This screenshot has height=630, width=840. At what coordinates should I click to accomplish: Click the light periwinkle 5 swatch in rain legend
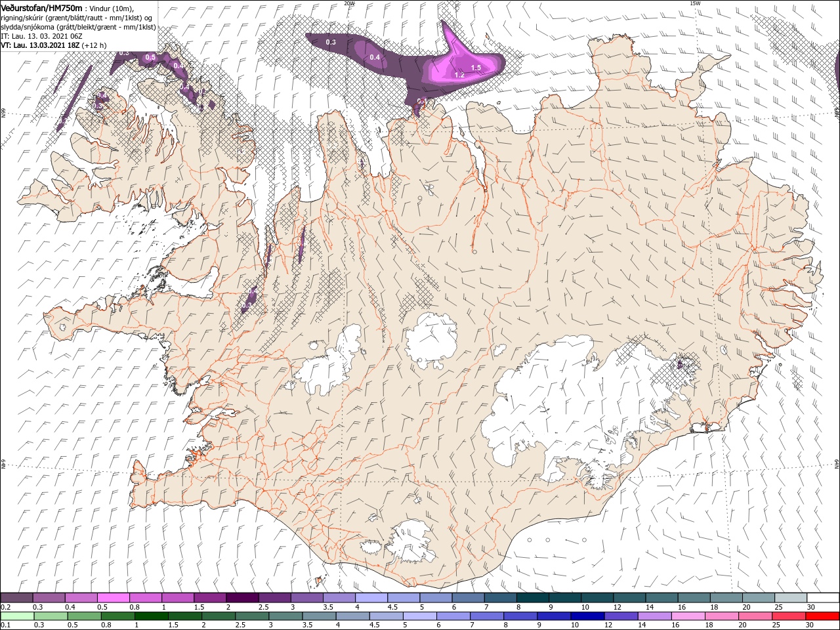[x=420, y=616]
